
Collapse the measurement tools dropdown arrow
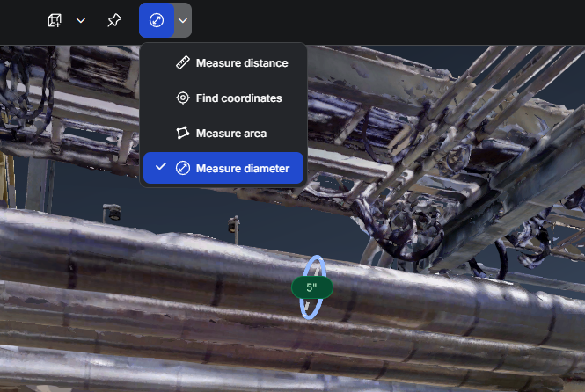(182, 20)
